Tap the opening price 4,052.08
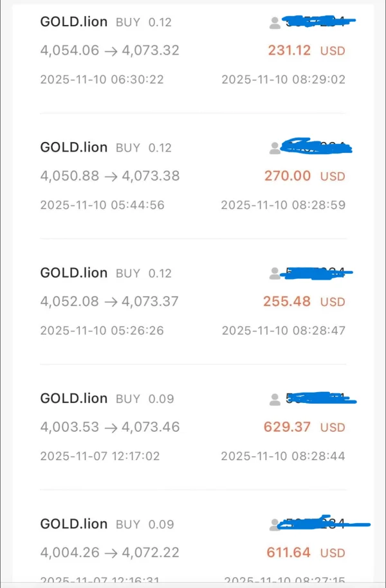Viewport: 386px width, 588px height. click(x=68, y=301)
